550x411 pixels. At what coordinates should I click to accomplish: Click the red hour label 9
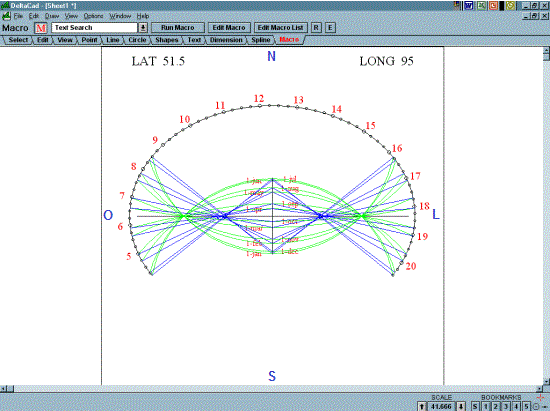coord(155,140)
